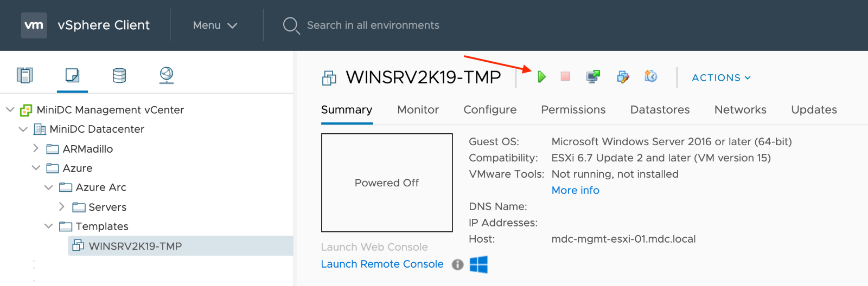
Task: Click the VMware vm logo
Action: pyautogui.click(x=34, y=25)
